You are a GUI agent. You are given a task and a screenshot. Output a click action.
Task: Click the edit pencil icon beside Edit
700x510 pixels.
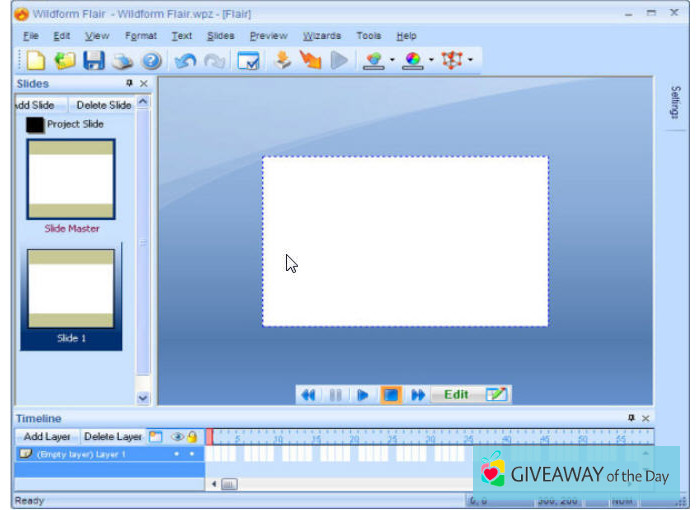[497, 394]
